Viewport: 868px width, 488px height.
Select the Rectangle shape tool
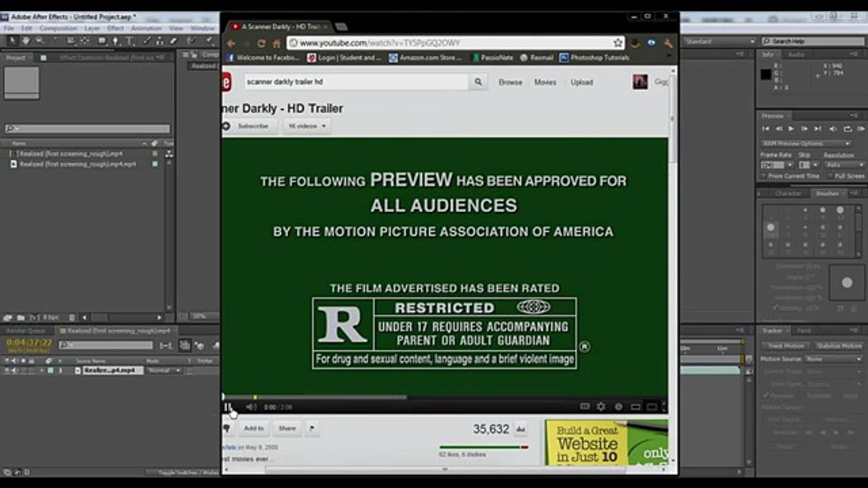tap(102, 41)
